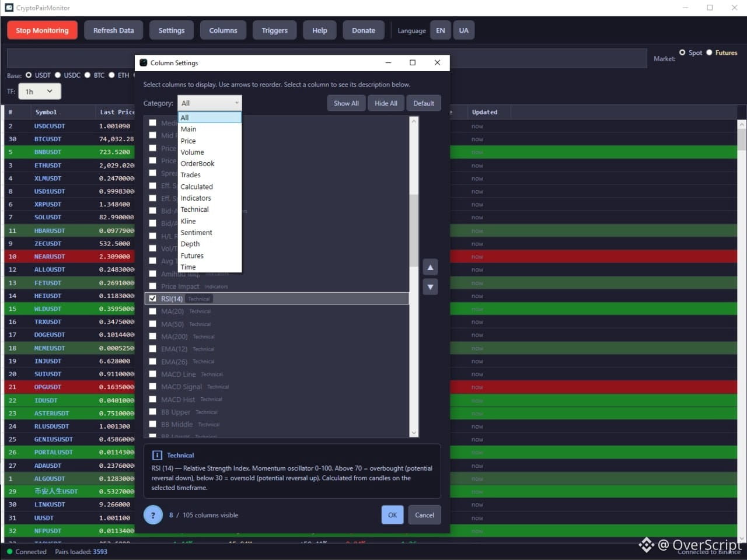747x560 pixels.
Task: Check the EMA(26) column
Action: click(x=153, y=362)
